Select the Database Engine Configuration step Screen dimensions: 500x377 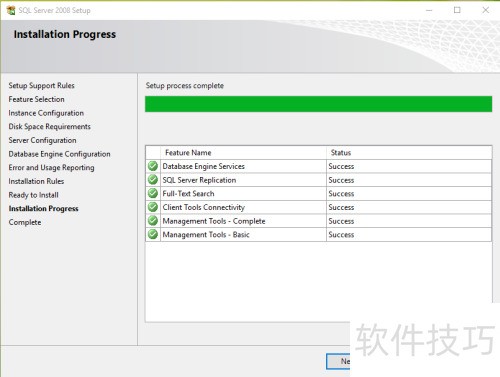pos(59,154)
